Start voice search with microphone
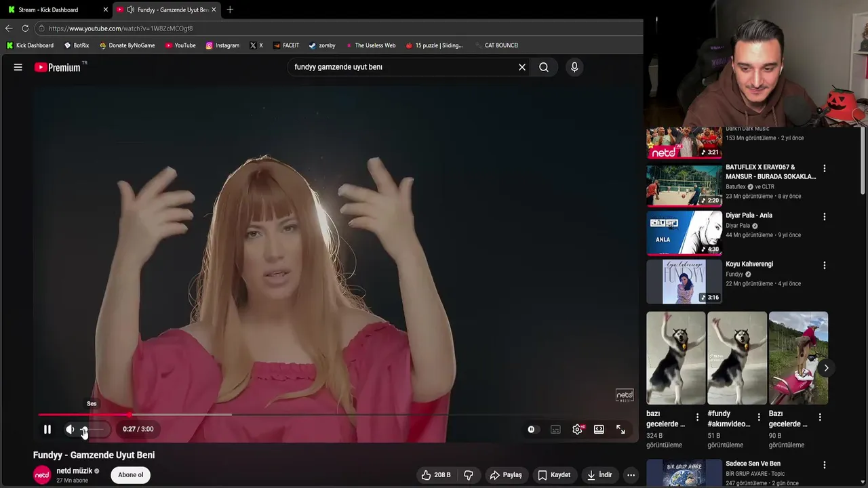Screen dimensions: 868x488 [574, 67]
